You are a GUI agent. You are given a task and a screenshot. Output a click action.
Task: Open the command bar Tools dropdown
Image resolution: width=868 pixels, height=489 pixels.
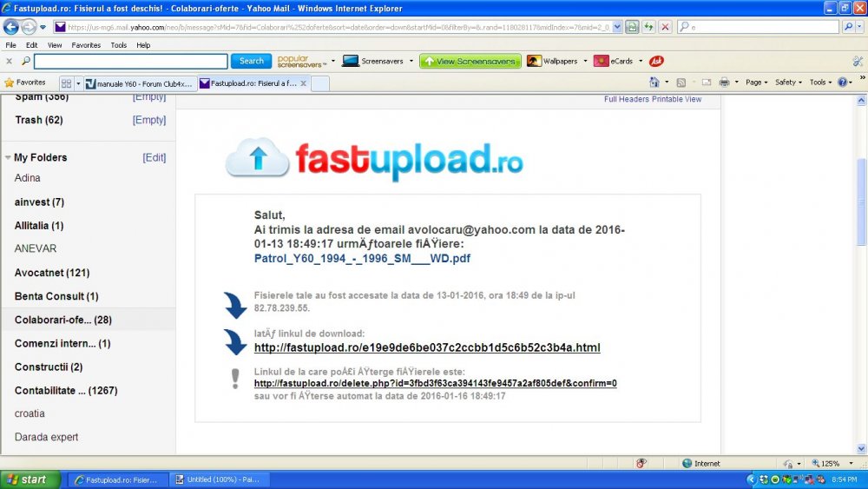[820, 83]
